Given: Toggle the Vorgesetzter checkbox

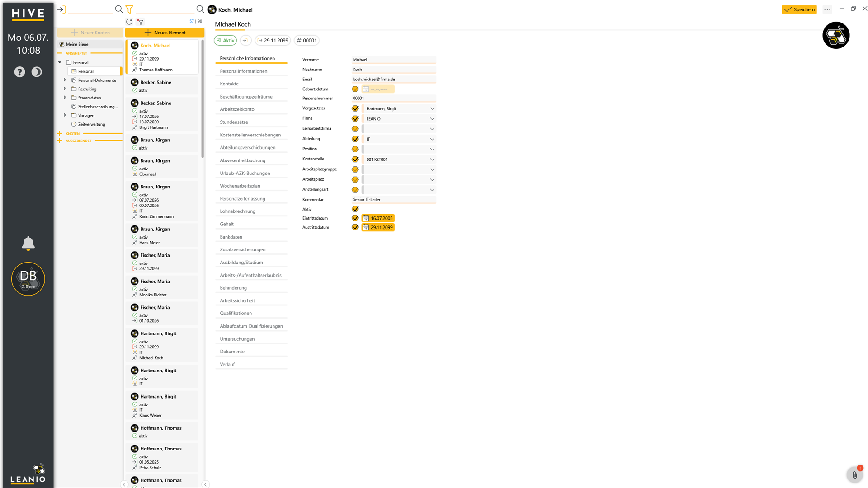Looking at the screenshot, I should point(355,108).
